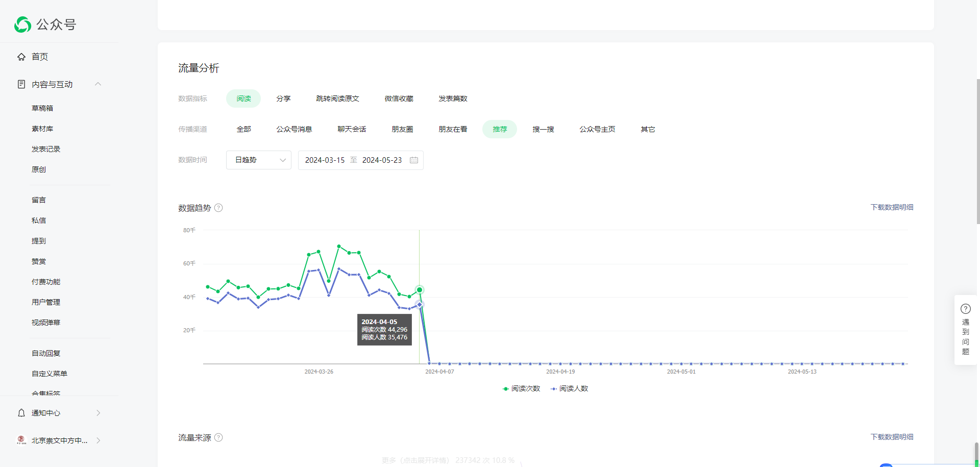Click the end date 2024-05-23 field
Image resolution: width=980 pixels, height=467 pixels.
pos(382,160)
